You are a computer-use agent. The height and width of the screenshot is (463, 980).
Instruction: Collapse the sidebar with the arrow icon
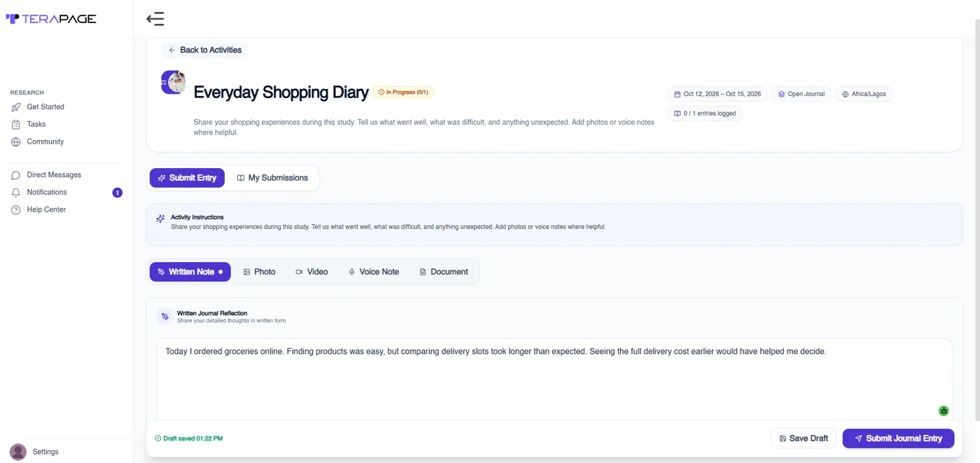155,19
